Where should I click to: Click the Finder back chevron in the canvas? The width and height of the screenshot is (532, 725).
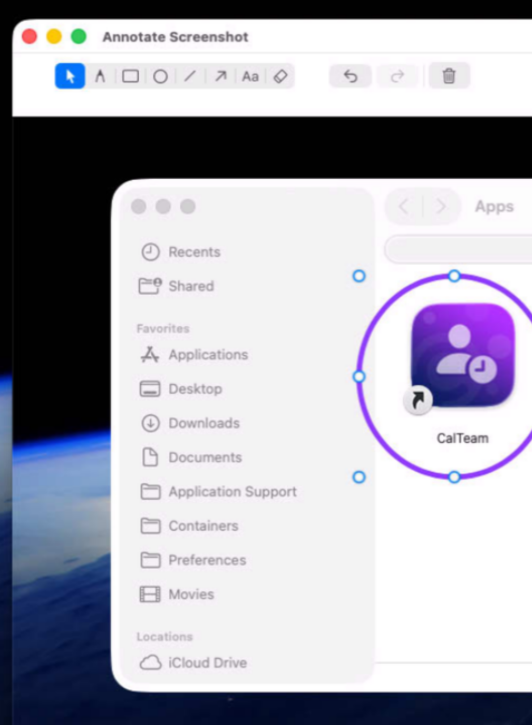(x=404, y=206)
